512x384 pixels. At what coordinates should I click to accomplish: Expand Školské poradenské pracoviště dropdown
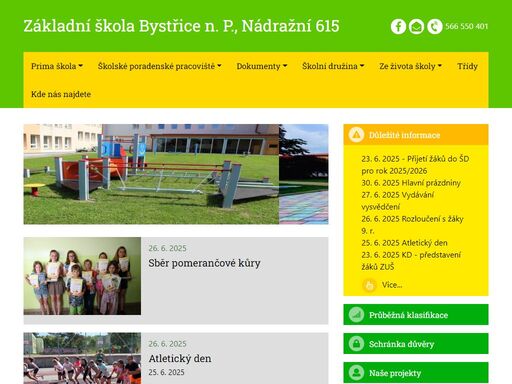pyautogui.click(x=160, y=66)
